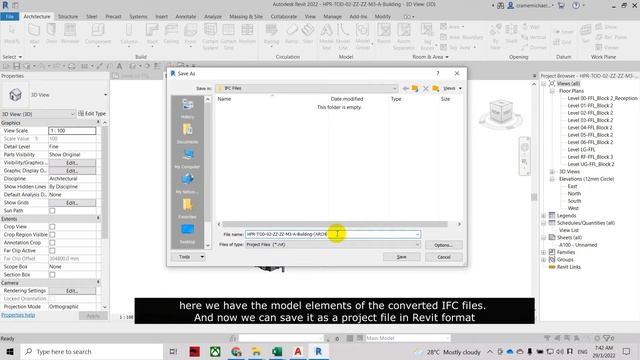Open the Tools dropdown in Save As dialog
This screenshot has width=640, height=360.
[x=189, y=257]
